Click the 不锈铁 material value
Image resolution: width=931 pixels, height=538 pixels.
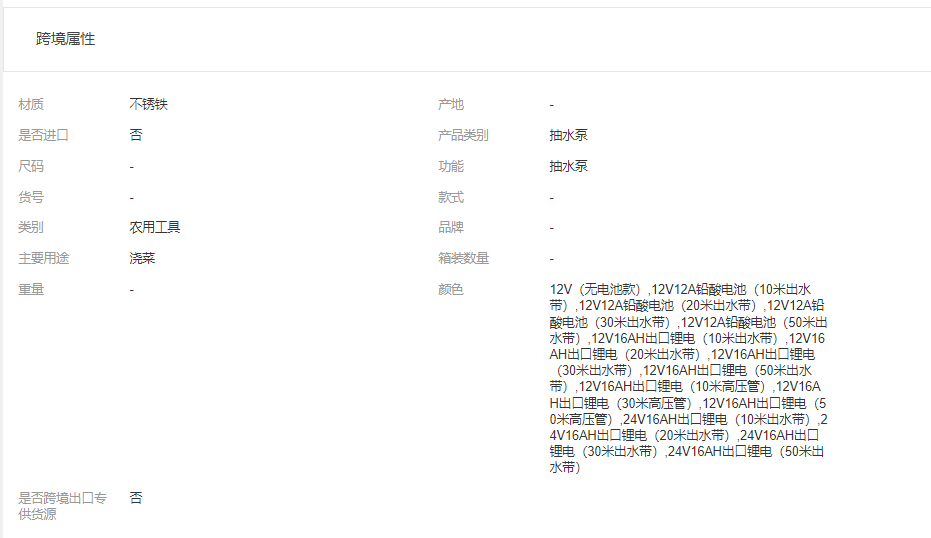click(148, 104)
